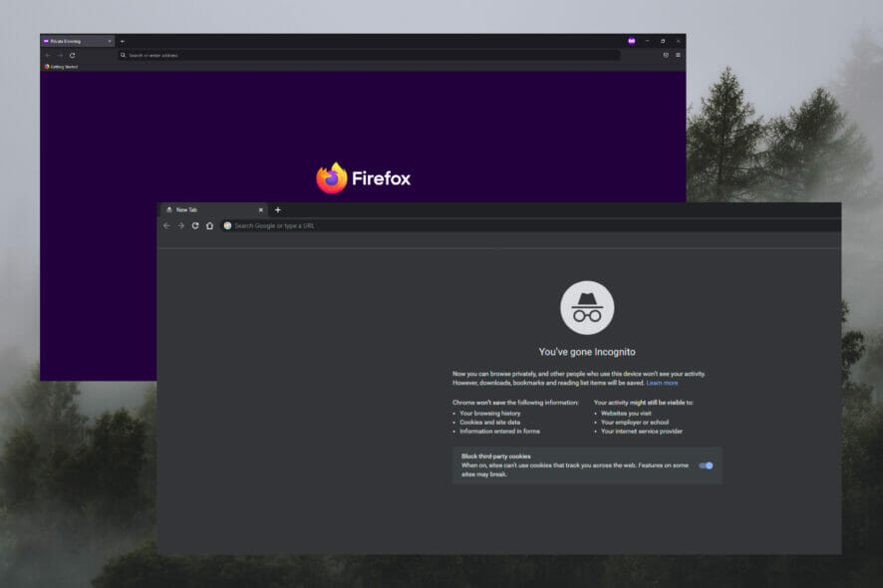Screen dimensions: 883x588
Task: Click the purple private browsing mask indicator in Firefox
Action: (x=631, y=41)
